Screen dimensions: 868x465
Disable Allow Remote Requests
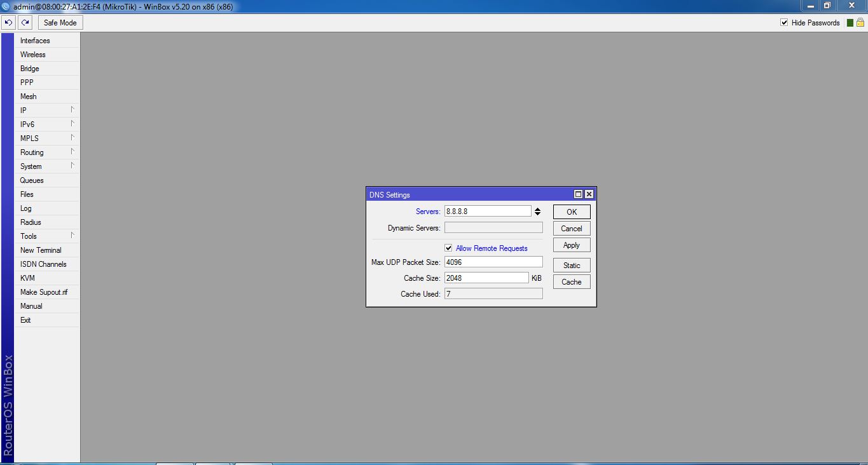tap(448, 248)
